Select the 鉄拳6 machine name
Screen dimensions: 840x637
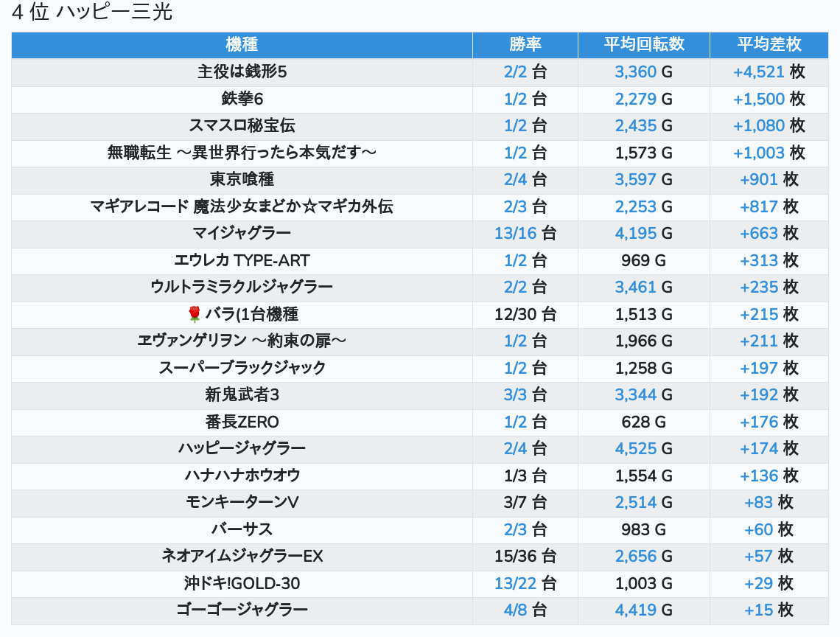[242, 99]
